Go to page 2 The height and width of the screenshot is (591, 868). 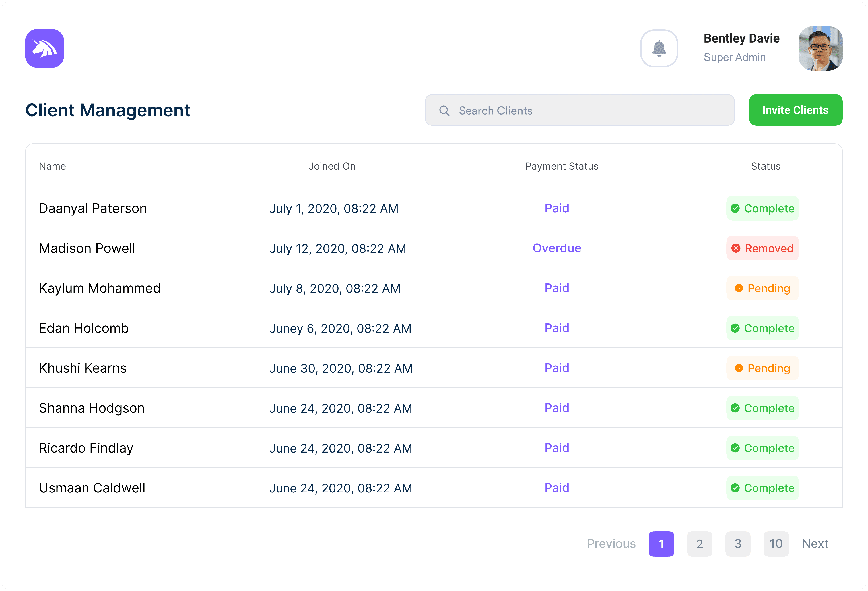point(699,544)
